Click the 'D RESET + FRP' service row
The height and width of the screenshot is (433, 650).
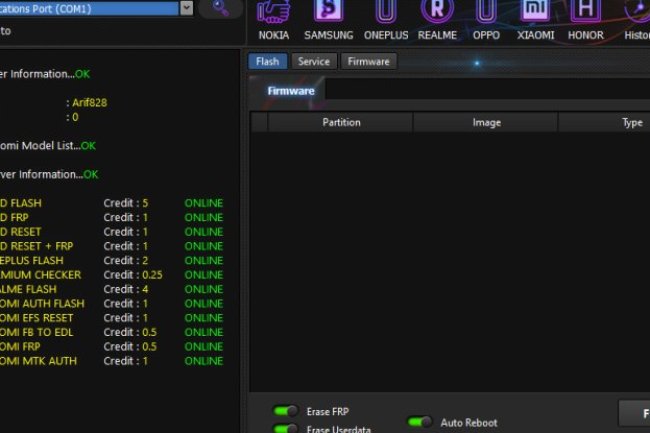(111, 246)
